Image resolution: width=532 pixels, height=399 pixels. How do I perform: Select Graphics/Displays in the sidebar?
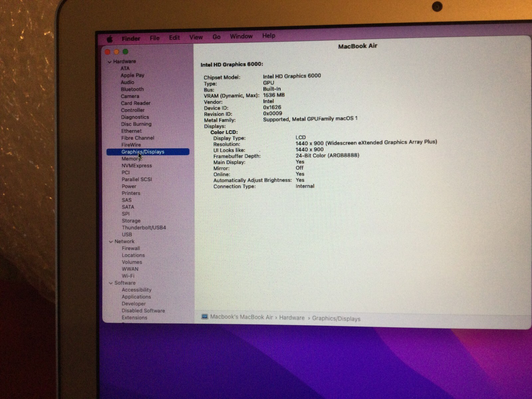coord(148,152)
